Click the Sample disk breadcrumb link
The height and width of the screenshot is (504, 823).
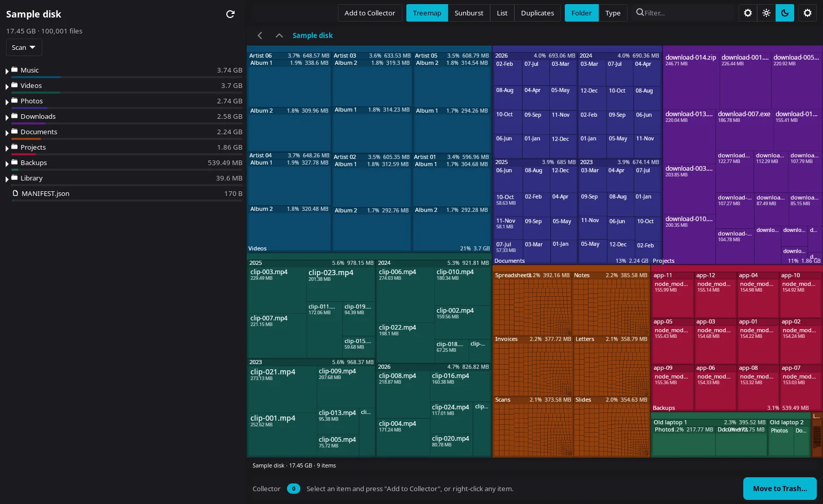tap(313, 35)
